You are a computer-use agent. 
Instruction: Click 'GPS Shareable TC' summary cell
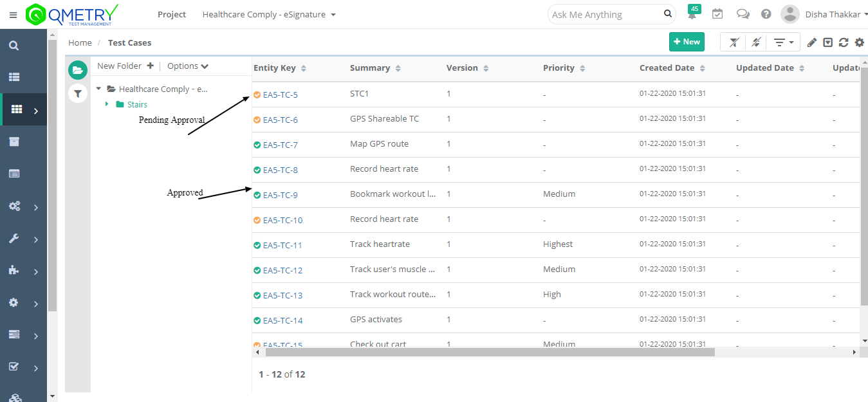tap(384, 118)
